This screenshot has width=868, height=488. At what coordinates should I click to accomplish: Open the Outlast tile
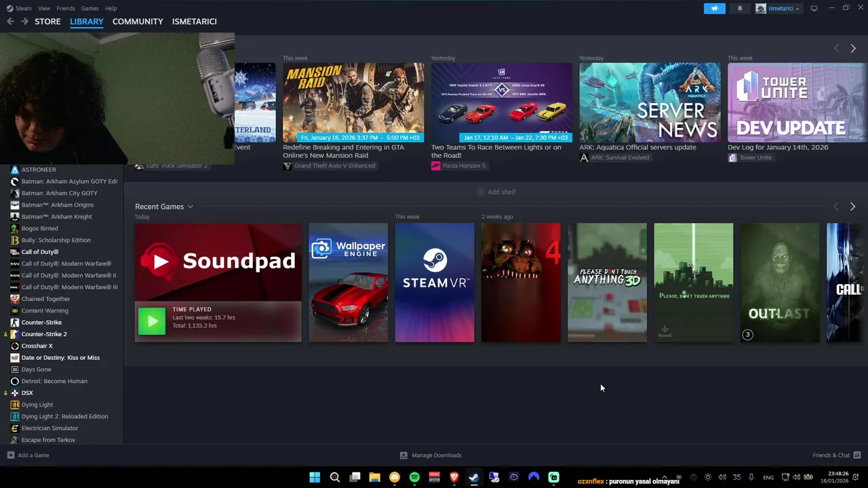click(780, 283)
